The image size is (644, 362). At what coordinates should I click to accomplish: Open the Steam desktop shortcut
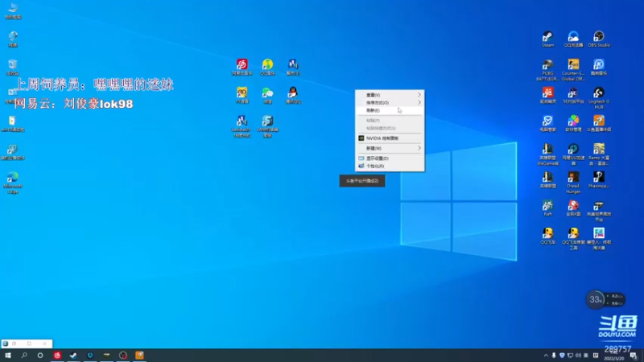point(547,39)
